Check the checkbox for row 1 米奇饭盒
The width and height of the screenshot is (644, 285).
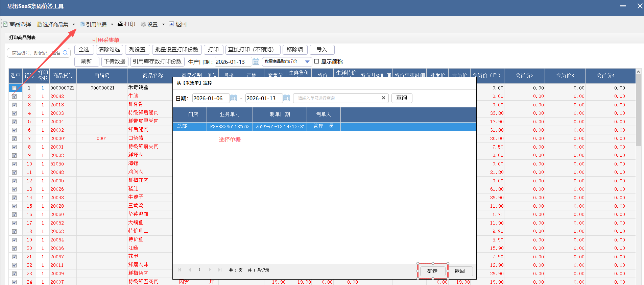14,88
